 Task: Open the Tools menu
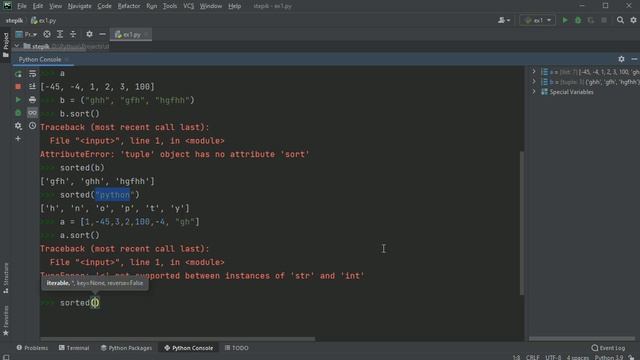pos(170,6)
